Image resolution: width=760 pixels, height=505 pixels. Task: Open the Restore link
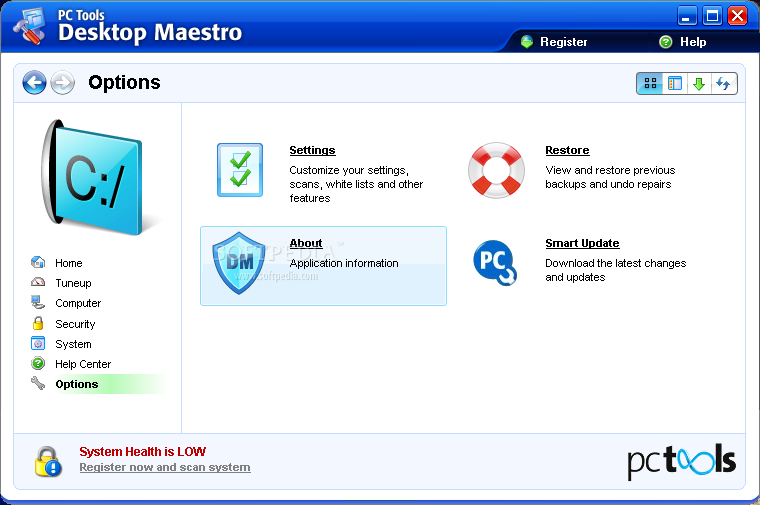pos(567,150)
